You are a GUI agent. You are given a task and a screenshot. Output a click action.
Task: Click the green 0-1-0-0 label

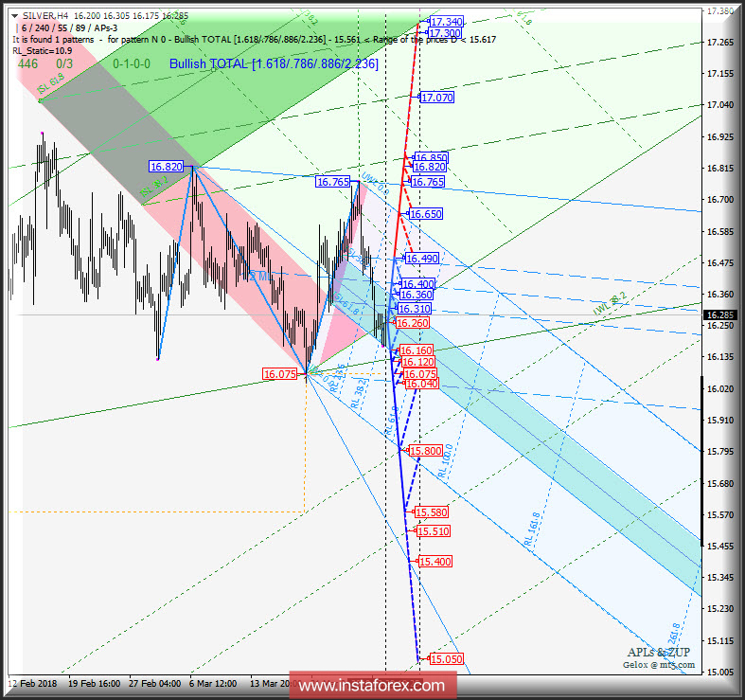click(132, 63)
